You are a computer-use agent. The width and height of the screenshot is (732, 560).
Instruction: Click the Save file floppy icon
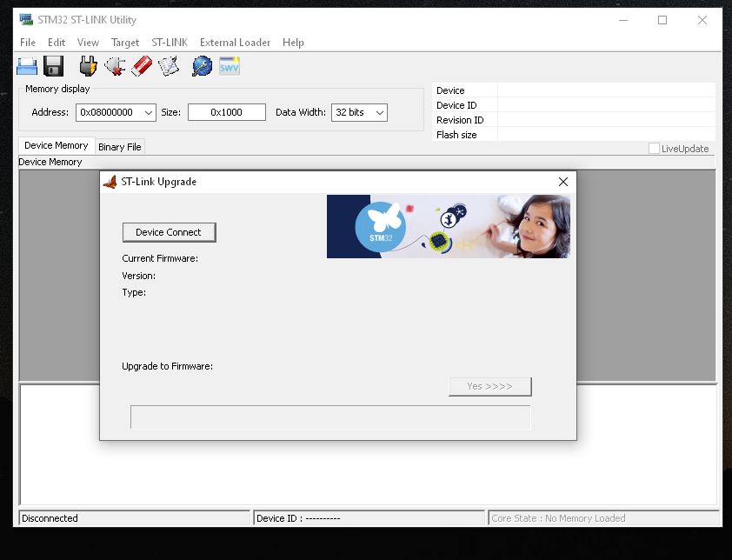[54, 66]
